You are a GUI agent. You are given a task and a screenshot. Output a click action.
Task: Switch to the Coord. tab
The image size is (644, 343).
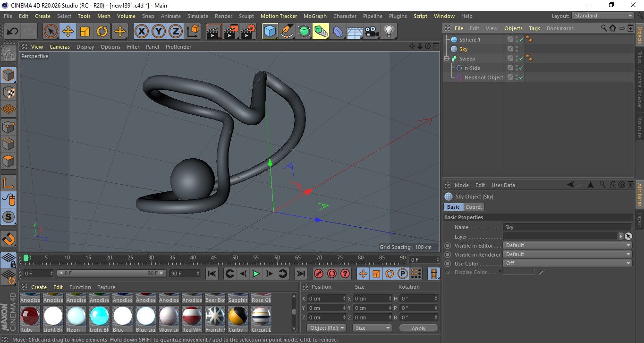pyautogui.click(x=474, y=207)
